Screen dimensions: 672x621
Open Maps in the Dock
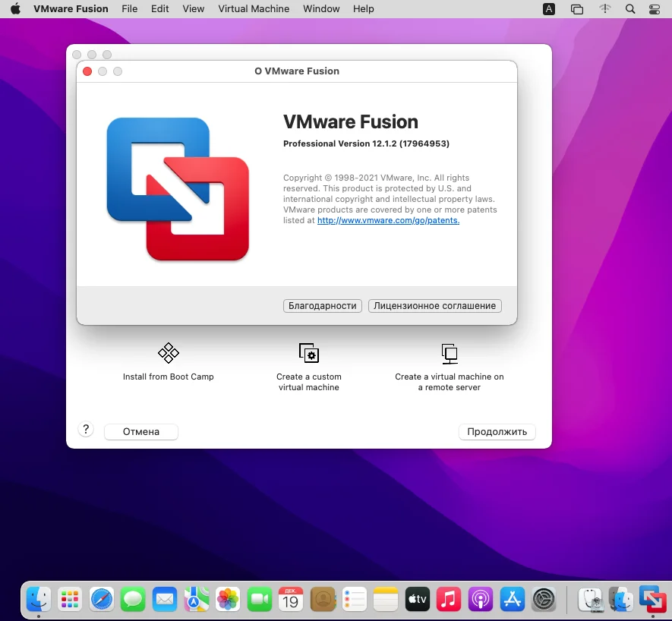coord(197,599)
